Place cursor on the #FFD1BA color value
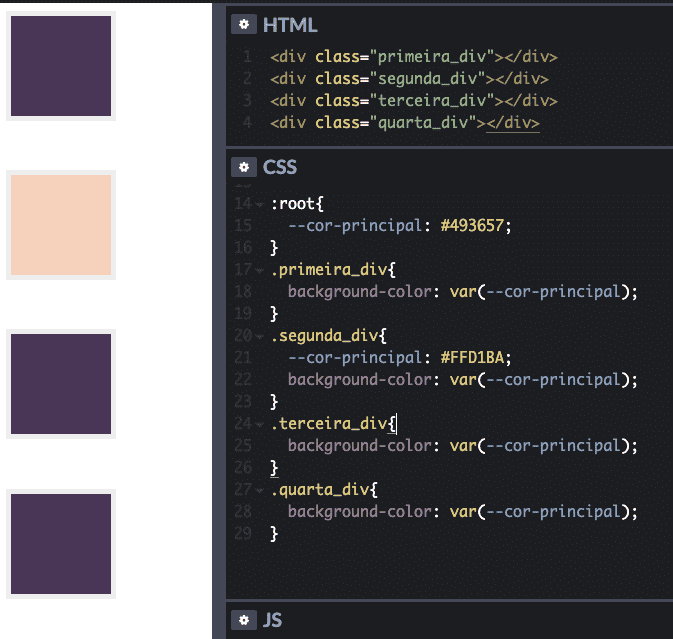The height and width of the screenshot is (639, 673). pos(475,358)
